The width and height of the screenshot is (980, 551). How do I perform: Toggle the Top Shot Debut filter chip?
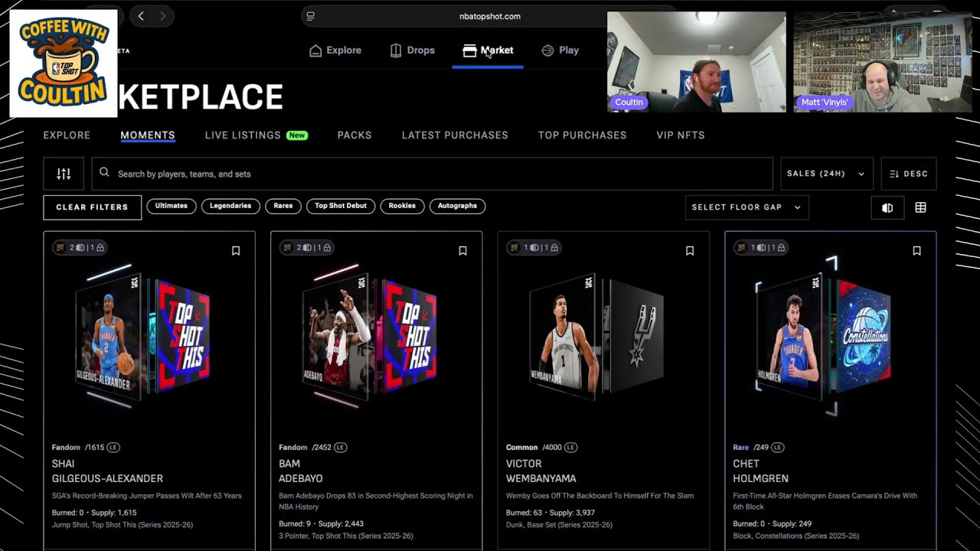click(341, 206)
